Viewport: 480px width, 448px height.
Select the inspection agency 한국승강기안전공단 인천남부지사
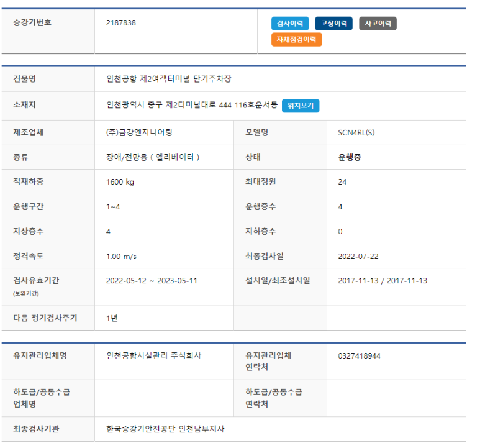point(165,429)
